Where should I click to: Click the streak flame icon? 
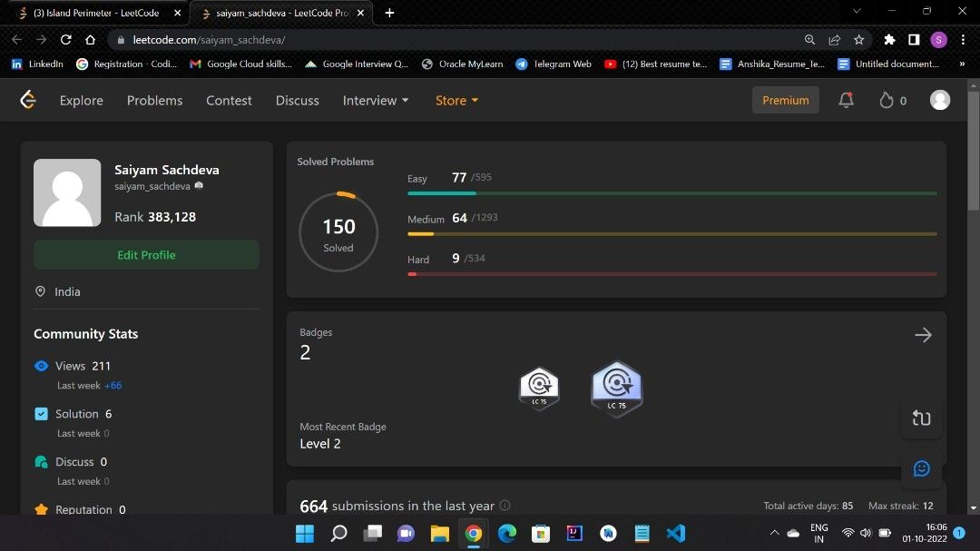tap(886, 100)
